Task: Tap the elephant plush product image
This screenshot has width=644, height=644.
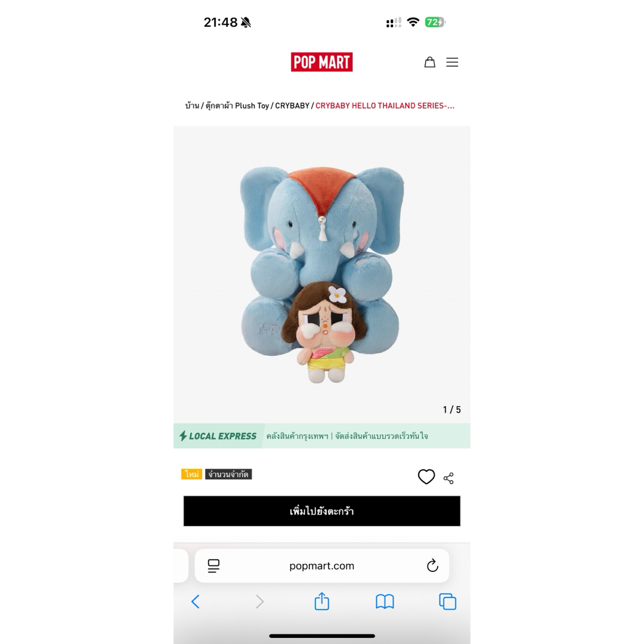Action: tap(321, 274)
